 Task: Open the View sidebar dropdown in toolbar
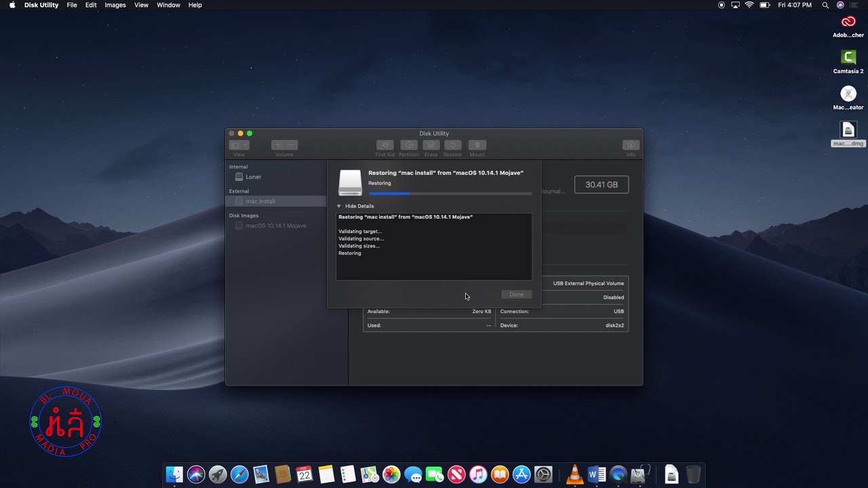coord(239,145)
